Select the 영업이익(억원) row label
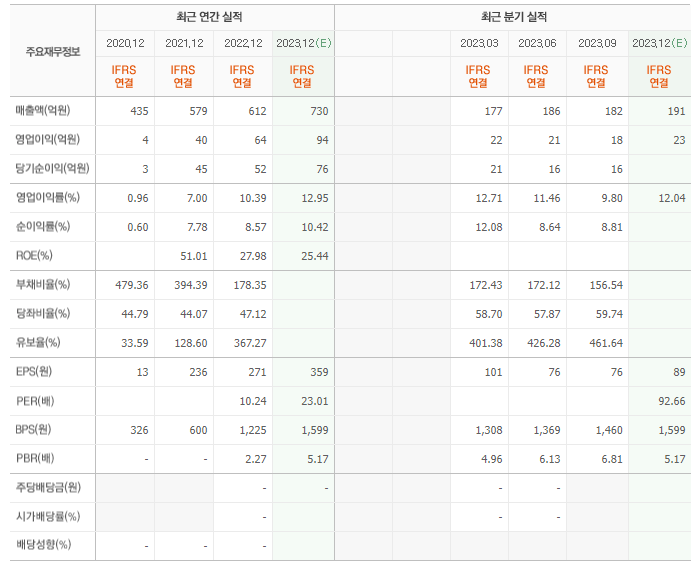Viewport: 696px width, 565px height. (47, 139)
